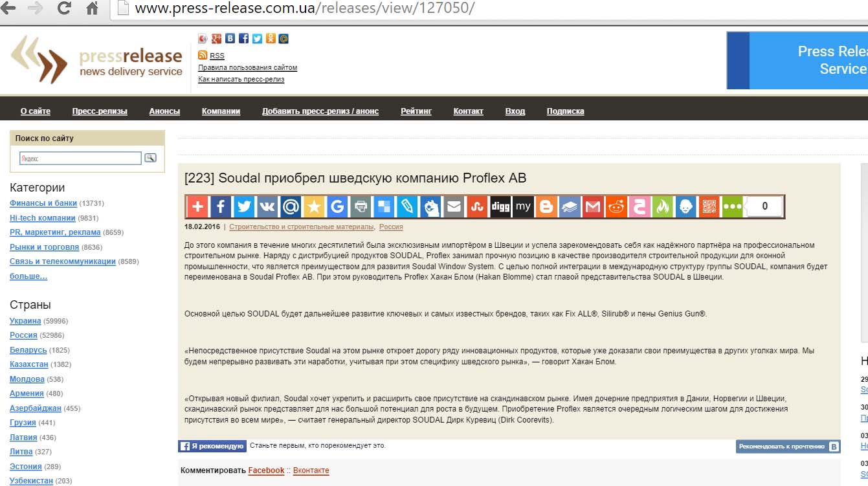Click the printer icon in the share bar
The width and height of the screenshot is (868, 486).
coord(361,206)
